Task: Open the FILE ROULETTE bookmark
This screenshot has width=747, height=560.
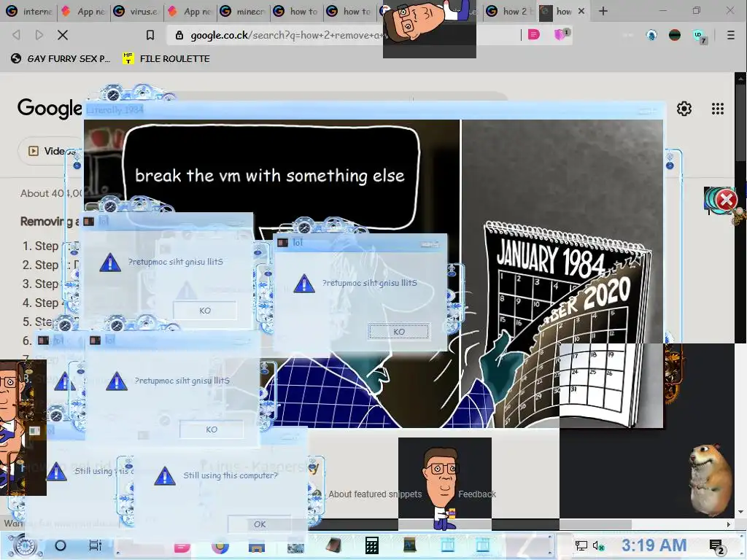Action: point(166,58)
